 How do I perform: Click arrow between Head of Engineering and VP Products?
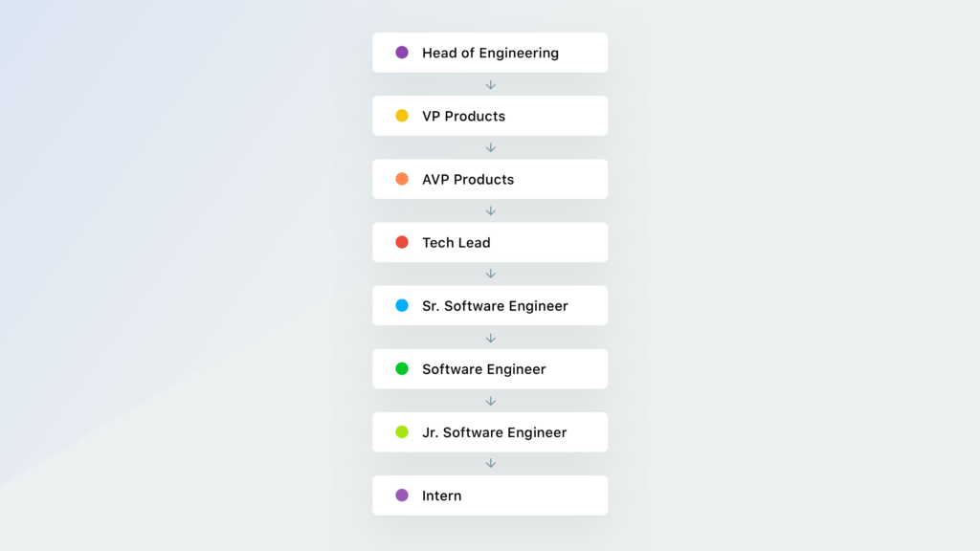click(491, 84)
